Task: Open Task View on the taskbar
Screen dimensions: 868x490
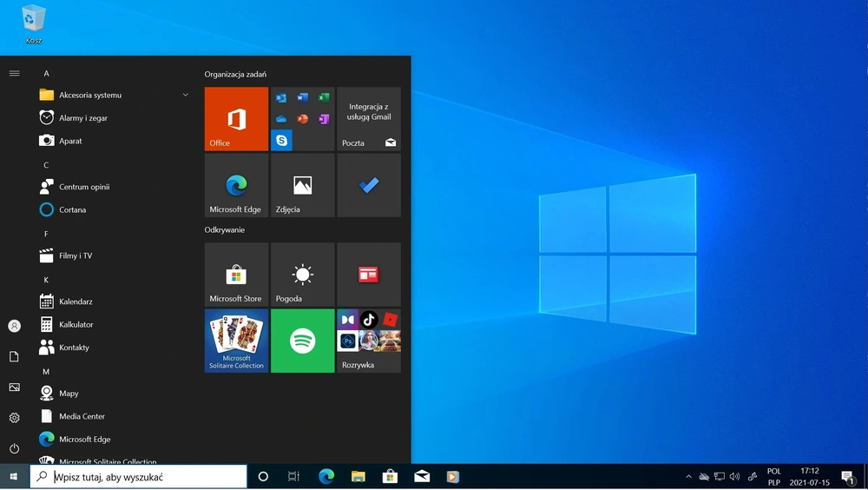Action: pyautogui.click(x=293, y=477)
